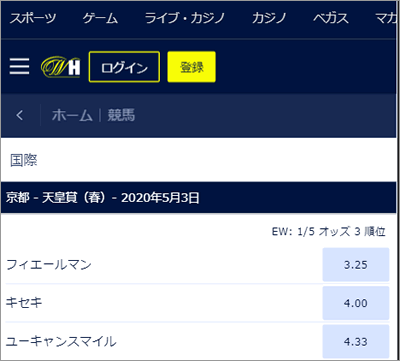Click the EW: 1/5 オッズ 3 順位 label
This screenshot has height=361, width=400.
click(329, 231)
